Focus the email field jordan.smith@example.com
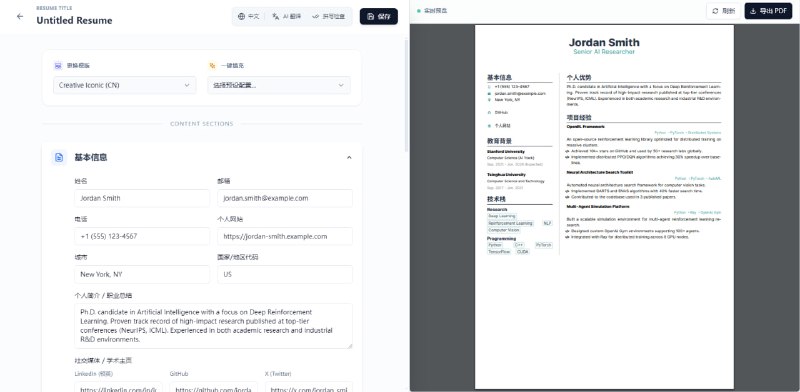Image resolution: width=800 pixels, height=392 pixels. [x=285, y=198]
